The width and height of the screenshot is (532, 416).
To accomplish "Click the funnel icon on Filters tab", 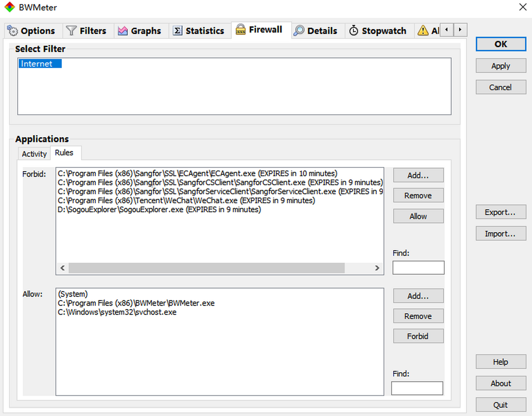I will click(x=71, y=31).
